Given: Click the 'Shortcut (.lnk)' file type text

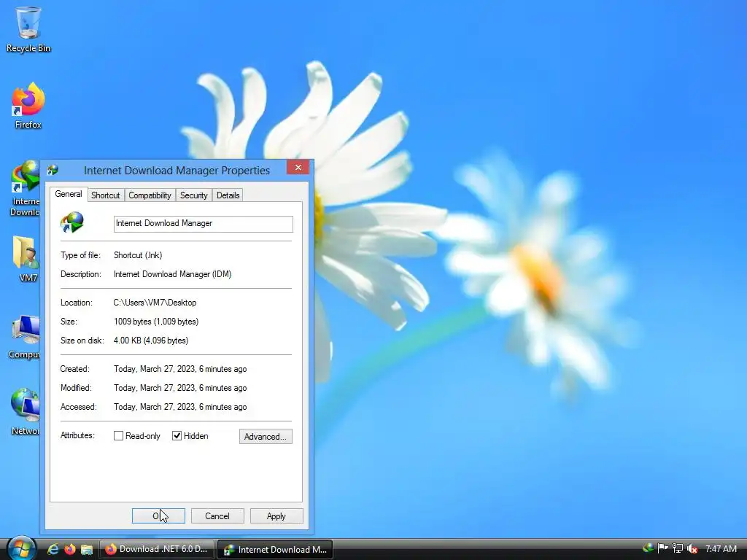Looking at the screenshot, I should point(138,255).
